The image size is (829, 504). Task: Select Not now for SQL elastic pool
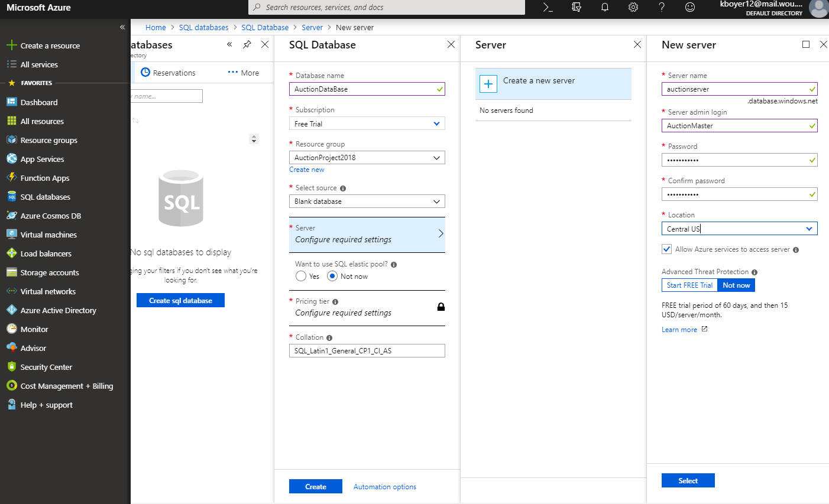332,276
